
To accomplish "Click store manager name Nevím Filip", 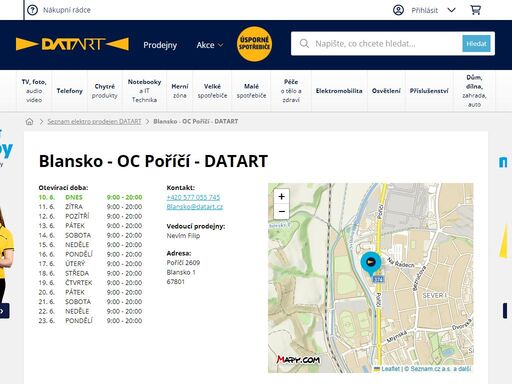I will click(183, 236).
